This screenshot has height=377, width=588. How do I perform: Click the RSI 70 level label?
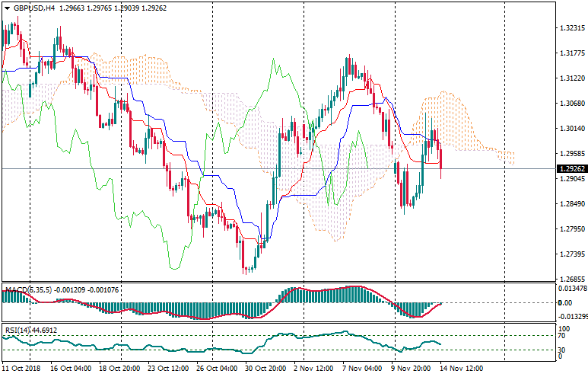point(562,335)
